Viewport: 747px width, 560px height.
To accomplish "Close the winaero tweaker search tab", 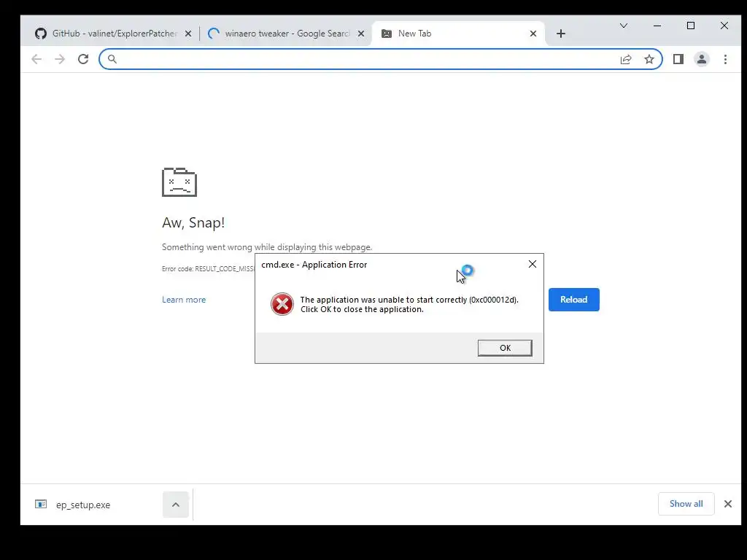I will tap(361, 34).
